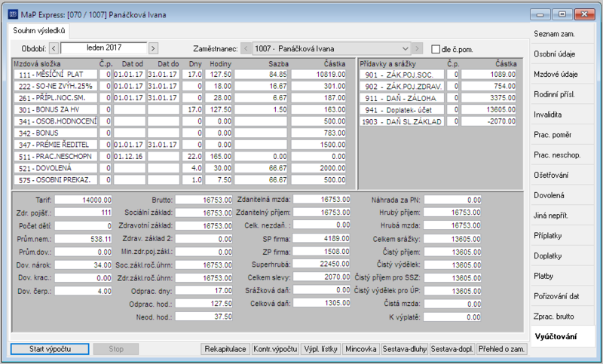Select 911 - DAŇ - ZÁLOHA deduction

[438, 98]
